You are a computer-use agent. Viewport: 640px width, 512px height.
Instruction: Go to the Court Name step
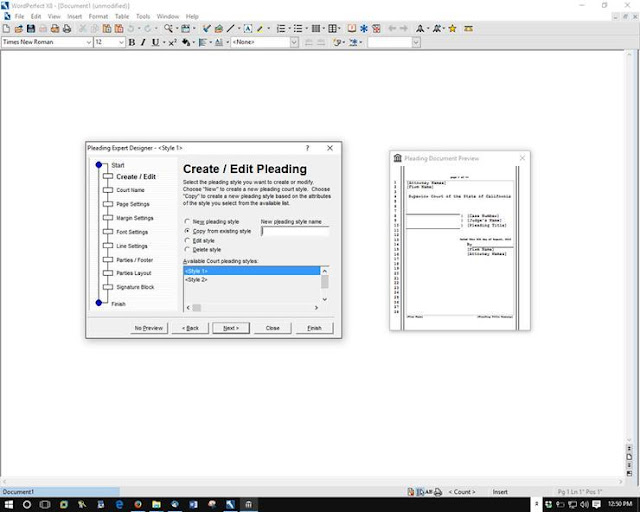point(130,190)
